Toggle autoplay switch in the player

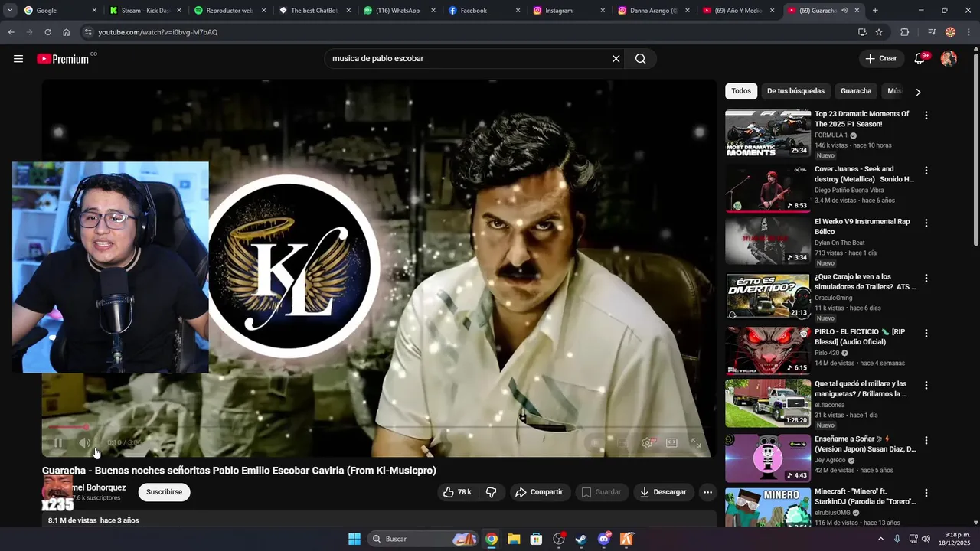[595, 442]
